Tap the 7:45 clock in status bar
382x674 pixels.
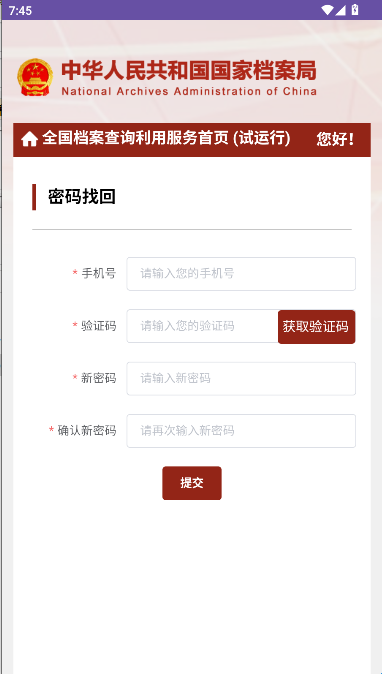coord(20,10)
